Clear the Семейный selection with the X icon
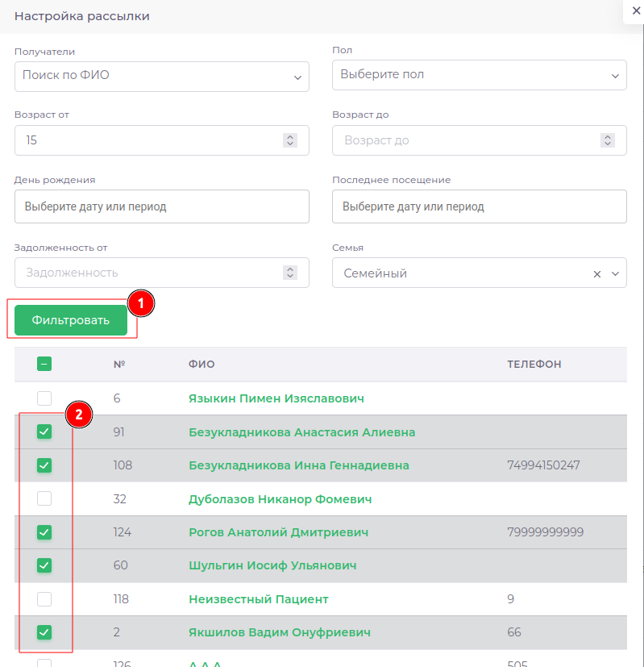This screenshot has height=667, width=644. click(597, 274)
